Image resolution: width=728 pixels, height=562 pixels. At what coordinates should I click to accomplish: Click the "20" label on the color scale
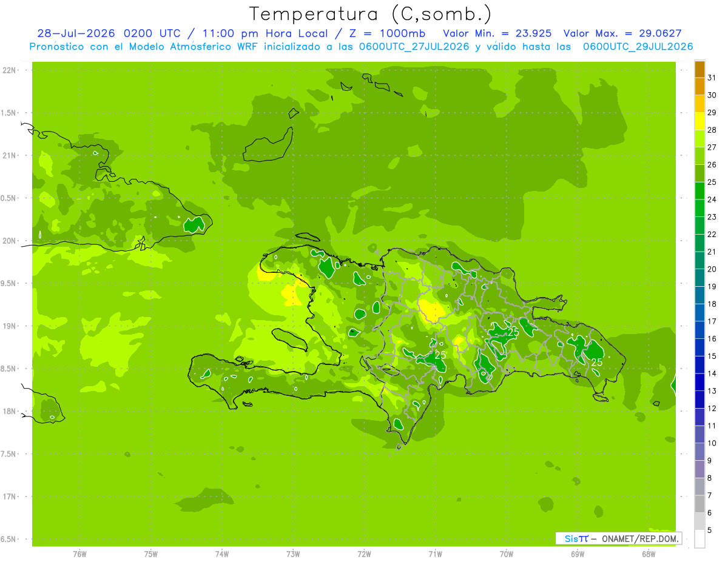(712, 269)
